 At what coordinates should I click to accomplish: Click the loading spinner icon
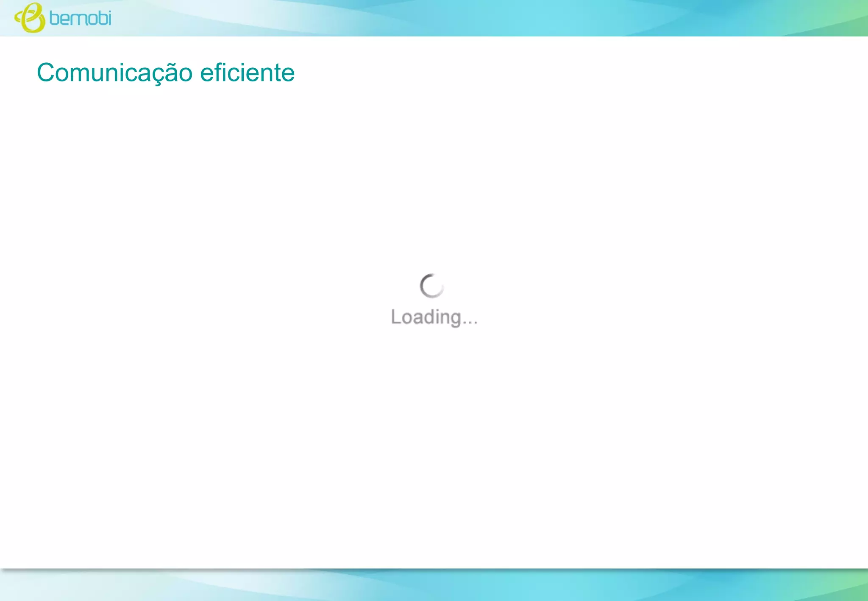click(x=432, y=286)
